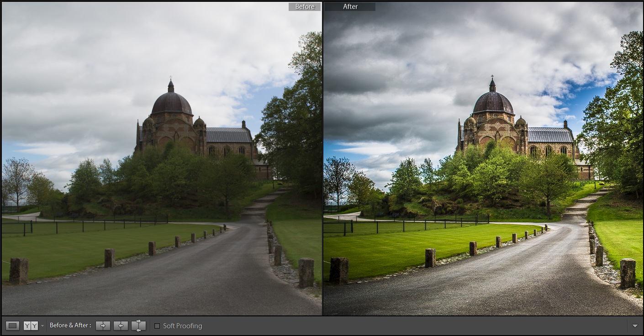Swap Before and After settings icon
Screen dimensions: 644x336
138,325
